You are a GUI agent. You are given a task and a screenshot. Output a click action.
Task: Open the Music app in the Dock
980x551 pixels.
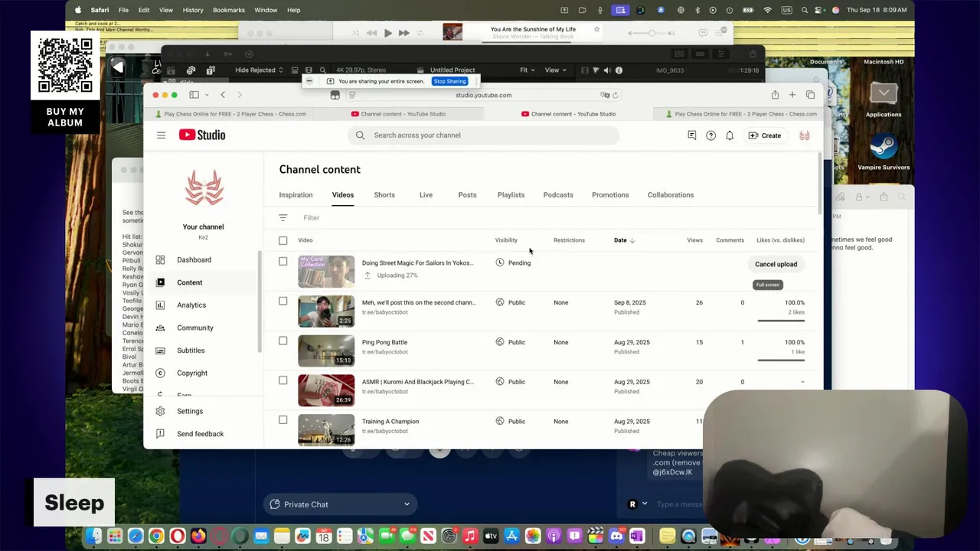tap(470, 536)
